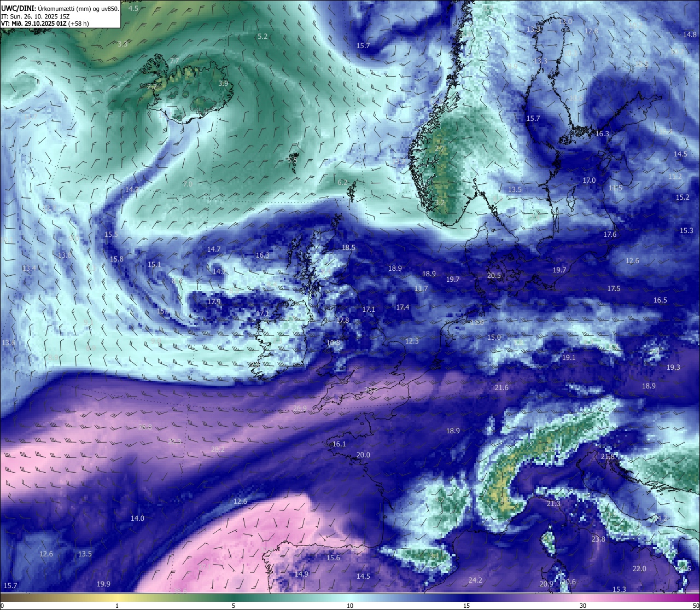
Task: Click the '21.8' map value
Action: (x=608, y=456)
